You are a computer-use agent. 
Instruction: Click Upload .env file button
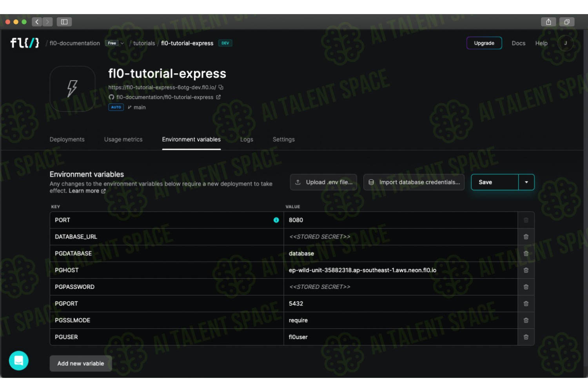coord(323,182)
